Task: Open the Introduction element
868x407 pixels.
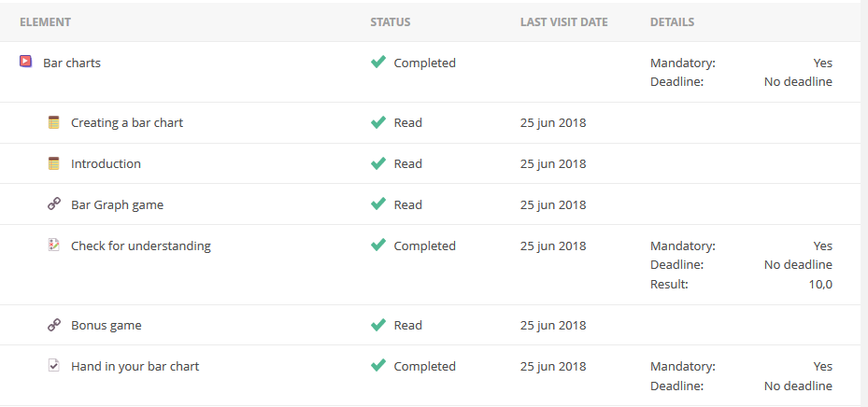Action: point(106,164)
